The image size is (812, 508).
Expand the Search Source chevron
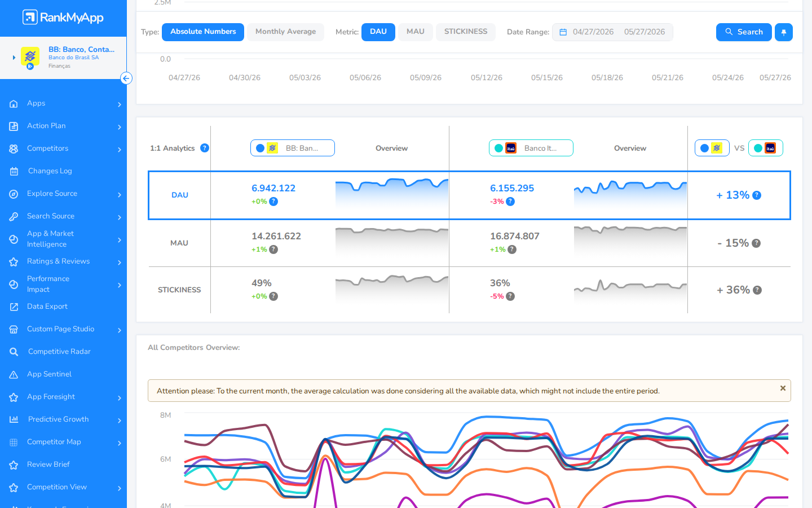(x=120, y=217)
